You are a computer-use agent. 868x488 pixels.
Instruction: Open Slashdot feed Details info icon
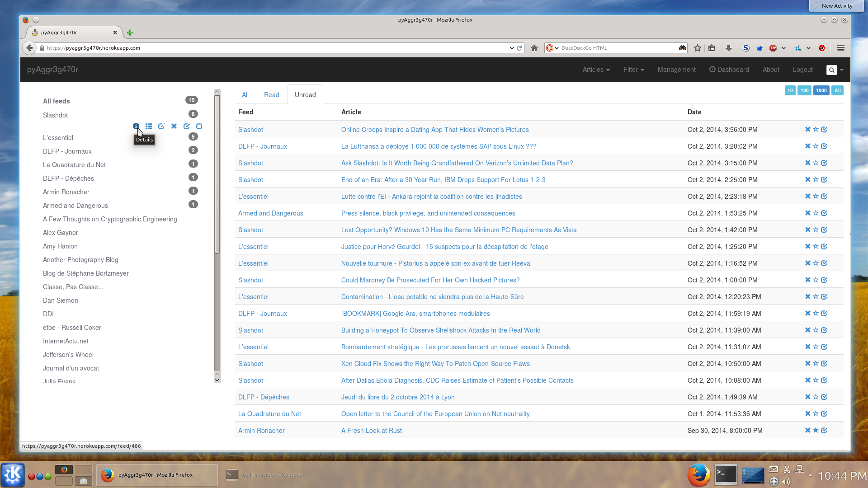(136, 127)
